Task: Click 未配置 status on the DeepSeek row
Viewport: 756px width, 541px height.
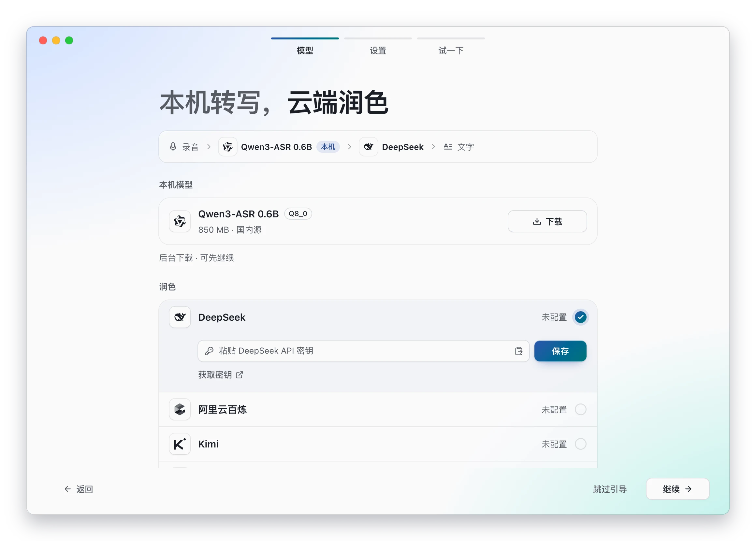Action: (554, 317)
